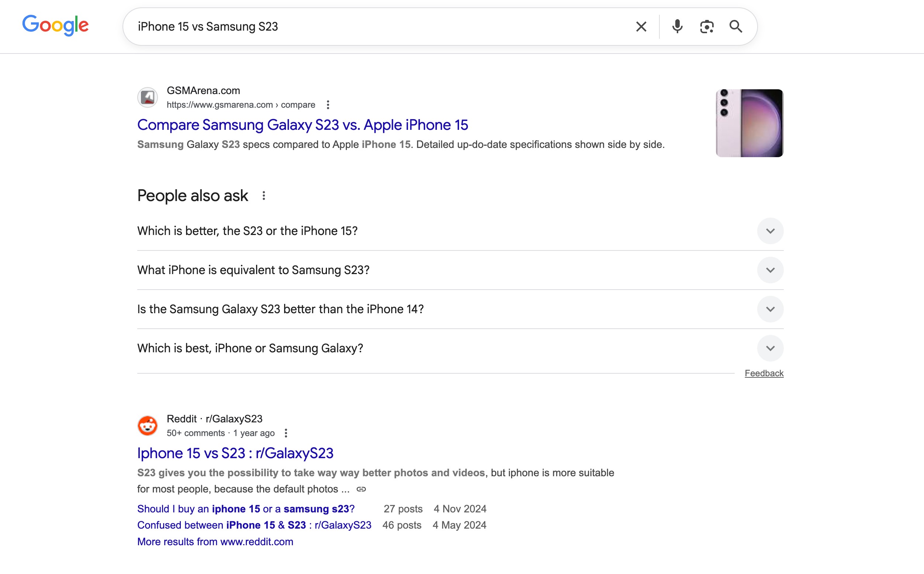Open the Reddit thread "Iphone 15 vs S23"
924x574 pixels.
pos(235,453)
